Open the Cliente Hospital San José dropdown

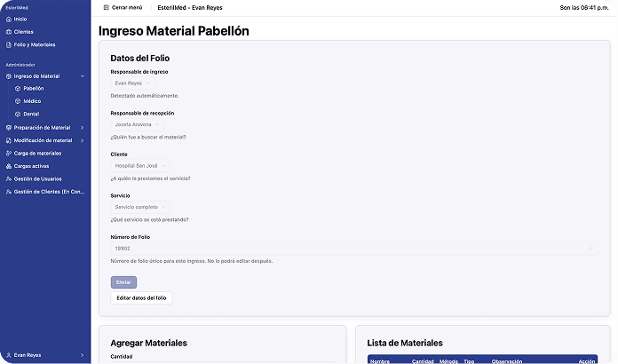click(x=140, y=166)
